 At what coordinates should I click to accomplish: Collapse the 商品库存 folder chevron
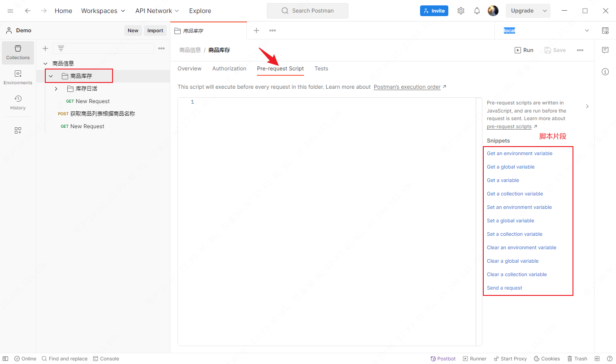tap(51, 76)
